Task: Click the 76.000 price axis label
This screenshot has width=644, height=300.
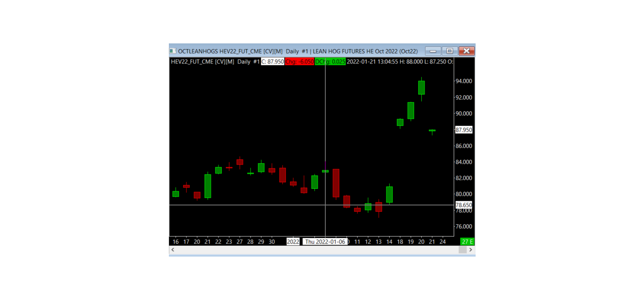Action: click(464, 227)
